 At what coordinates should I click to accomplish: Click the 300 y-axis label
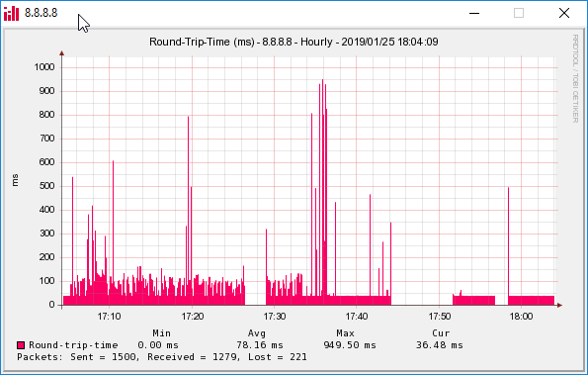pos(46,234)
